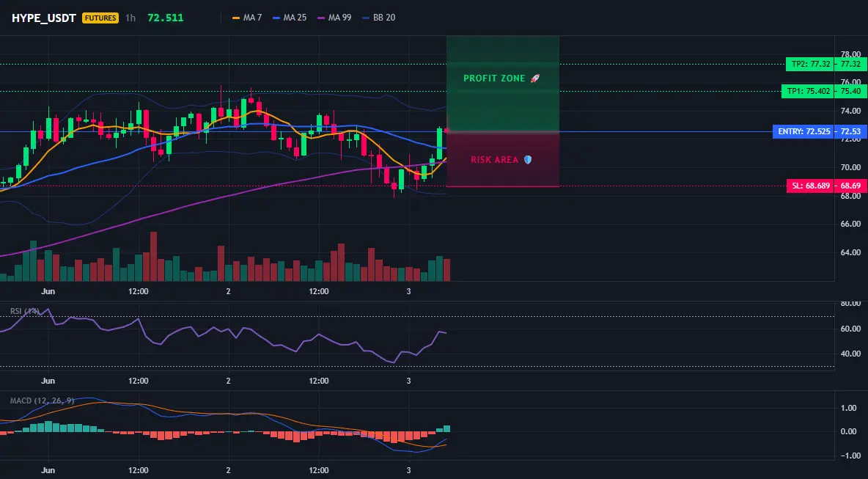Click the HYPE_USDT symbol title
868x479 pixels.
(x=45, y=18)
